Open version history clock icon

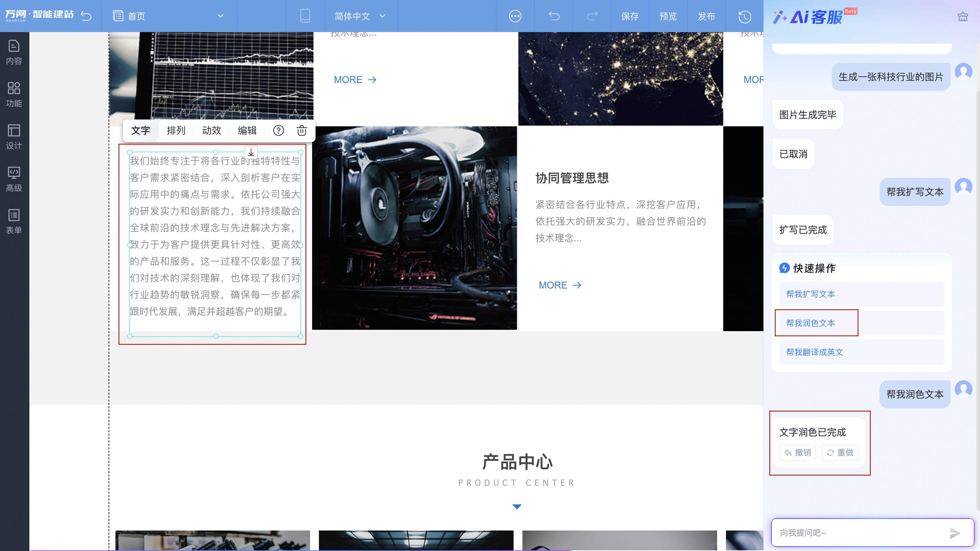[x=744, y=16]
